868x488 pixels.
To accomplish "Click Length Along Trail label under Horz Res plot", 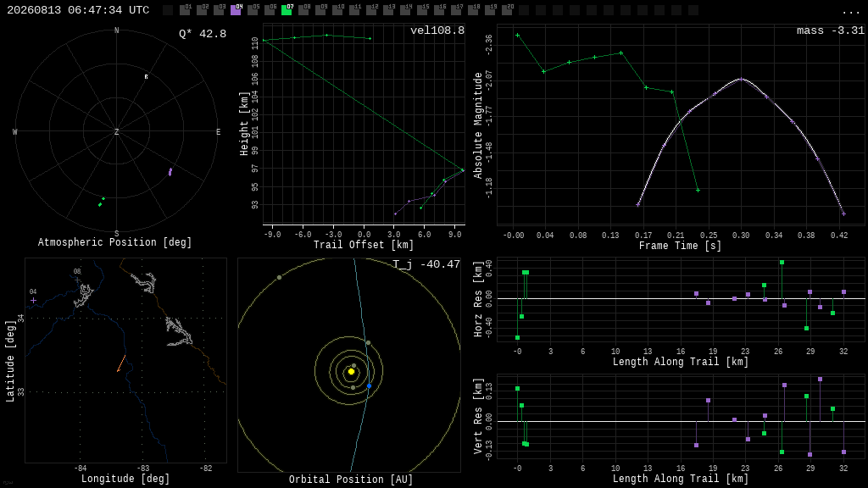I will pyautogui.click(x=681, y=362).
